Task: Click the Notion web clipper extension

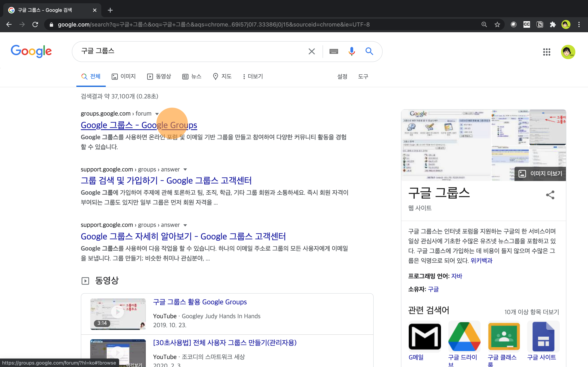Action: click(x=540, y=24)
